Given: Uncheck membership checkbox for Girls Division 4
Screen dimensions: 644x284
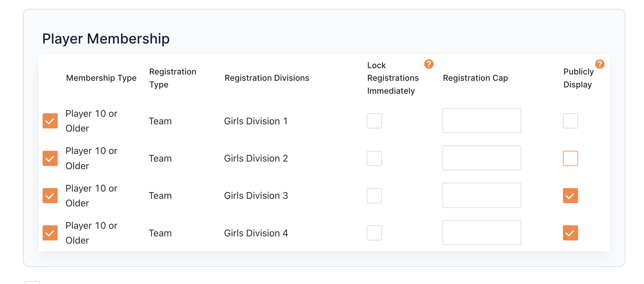Looking at the screenshot, I should pos(50,233).
